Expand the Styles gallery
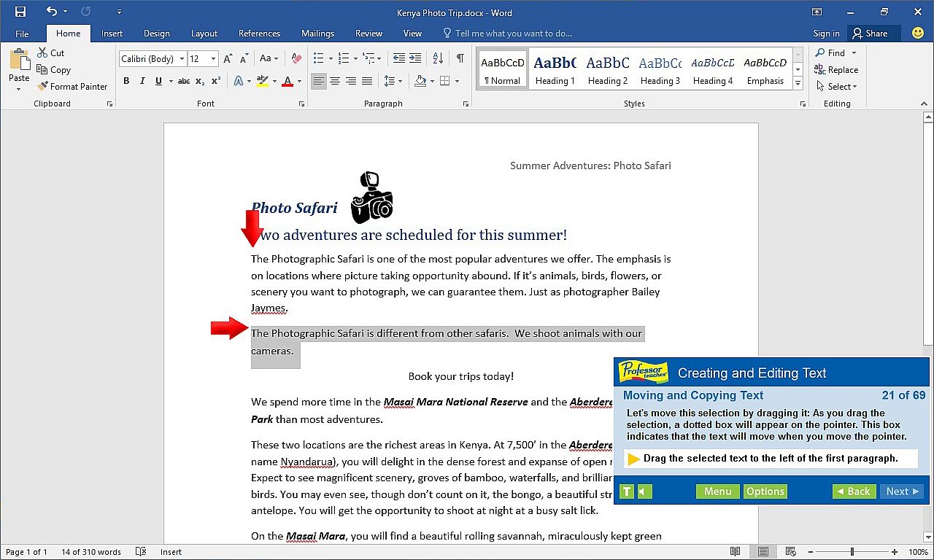Image resolution: width=934 pixels, height=560 pixels. (798, 84)
